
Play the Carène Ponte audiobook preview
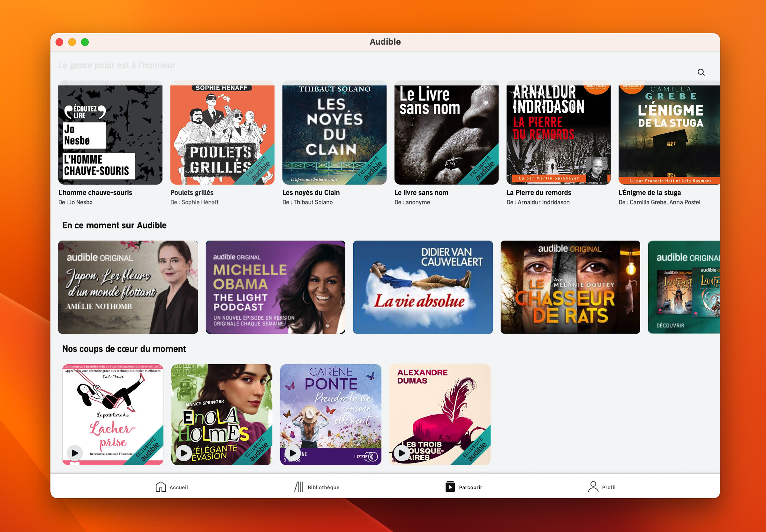[x=293, y=453]
